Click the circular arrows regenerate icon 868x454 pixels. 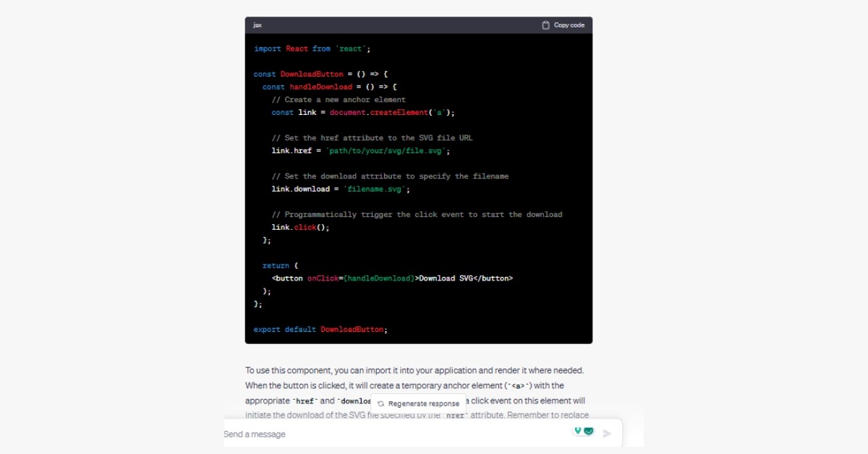point(381,404)
